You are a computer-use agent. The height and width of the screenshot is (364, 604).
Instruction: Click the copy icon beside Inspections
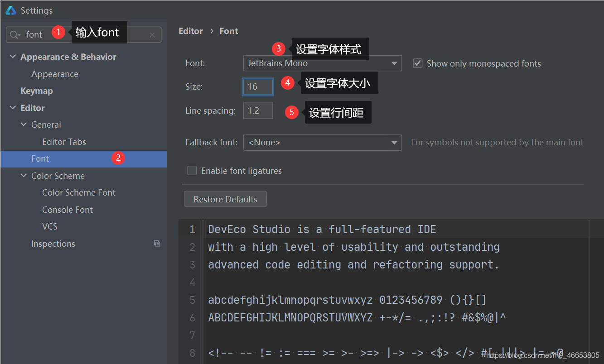(x=157, y=244)
